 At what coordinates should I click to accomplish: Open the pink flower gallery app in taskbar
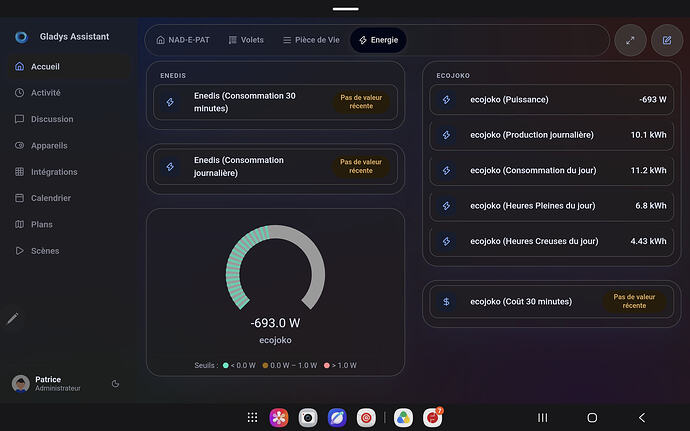point(279,418)
